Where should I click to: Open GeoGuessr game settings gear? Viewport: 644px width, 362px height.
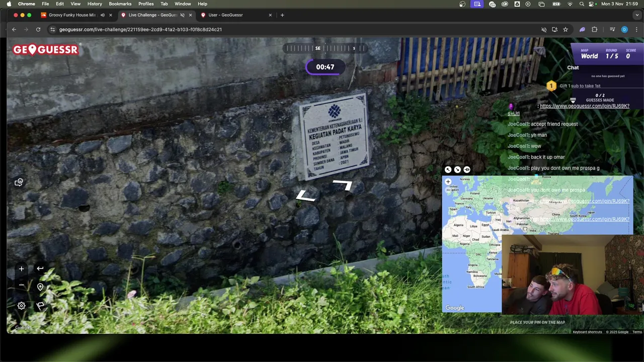click(21, 305)
